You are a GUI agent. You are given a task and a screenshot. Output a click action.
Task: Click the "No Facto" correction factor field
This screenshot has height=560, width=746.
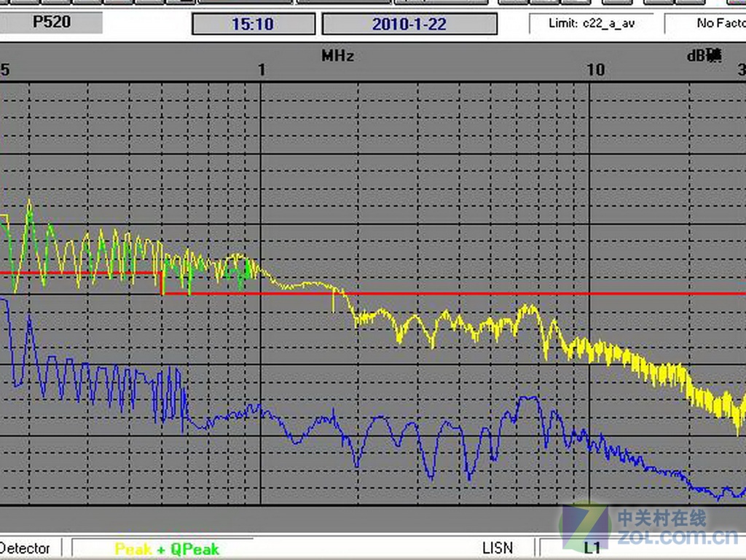[x=705, y=23]
